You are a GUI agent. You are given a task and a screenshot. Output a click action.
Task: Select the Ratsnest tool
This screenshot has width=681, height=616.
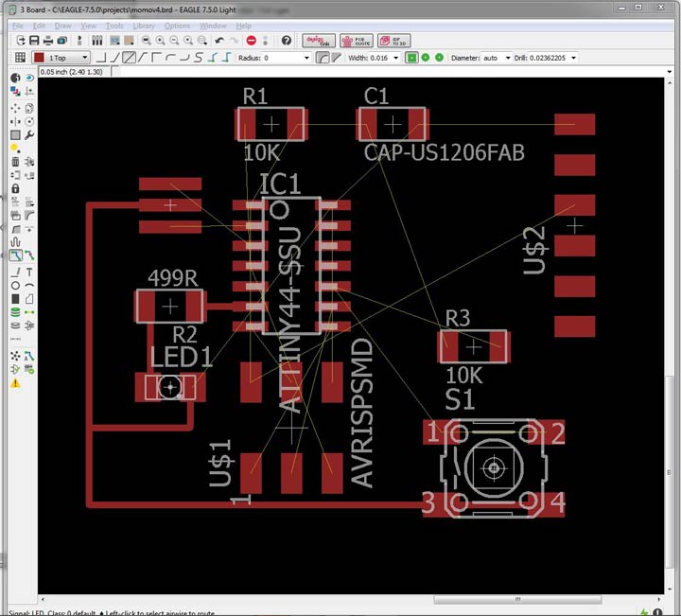click(15, 356)
